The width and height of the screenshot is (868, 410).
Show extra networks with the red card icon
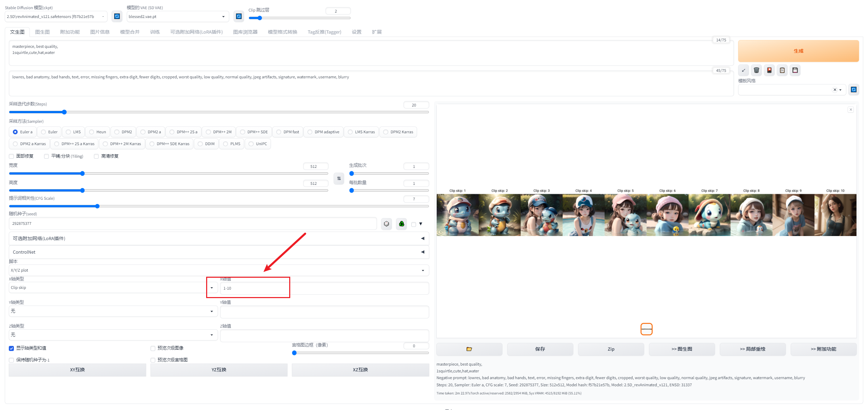(769, 70)
